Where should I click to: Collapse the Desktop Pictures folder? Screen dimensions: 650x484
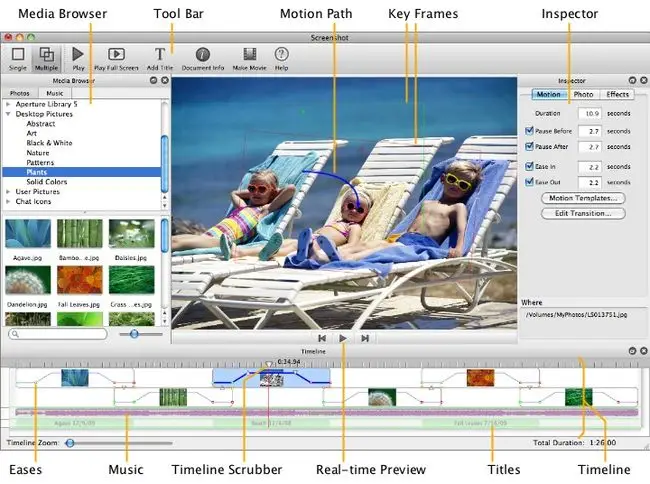[x=8, y=114]
